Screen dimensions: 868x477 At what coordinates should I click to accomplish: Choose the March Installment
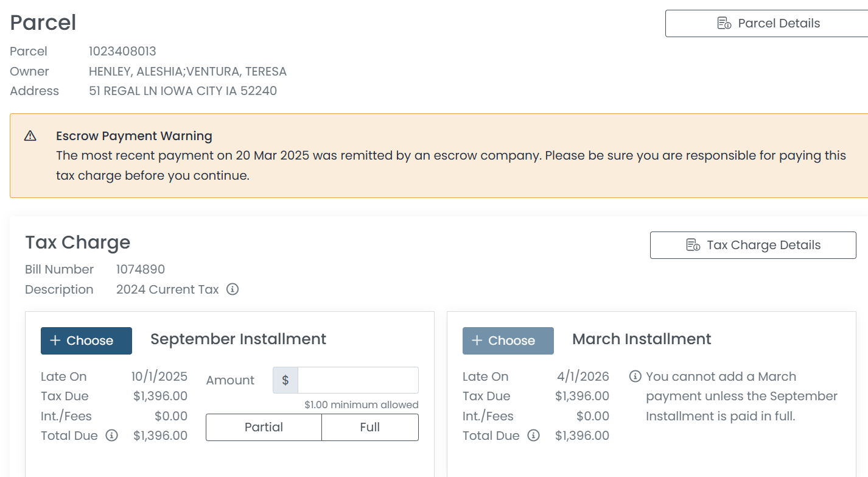click(x=508, y=341)
